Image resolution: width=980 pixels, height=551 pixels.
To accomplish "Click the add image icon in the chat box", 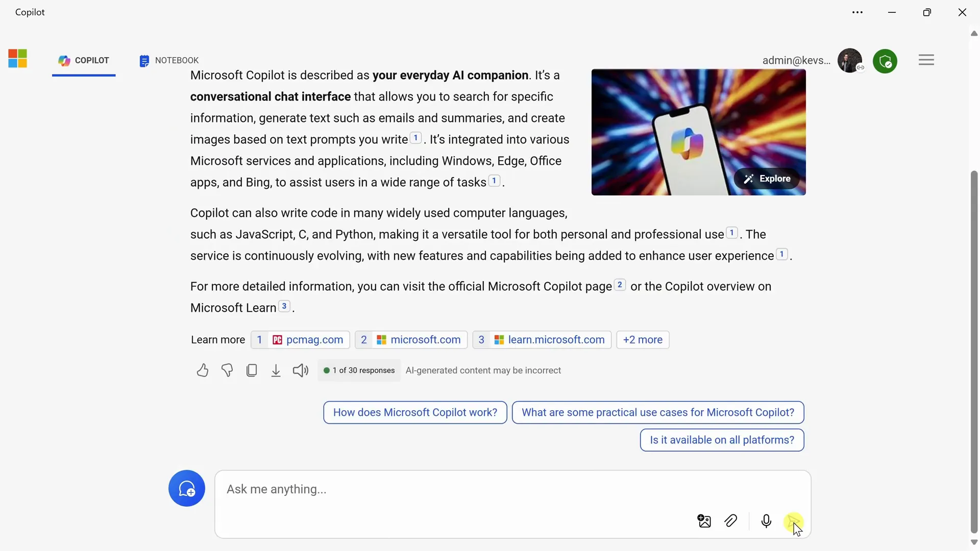I will (704, 521).
